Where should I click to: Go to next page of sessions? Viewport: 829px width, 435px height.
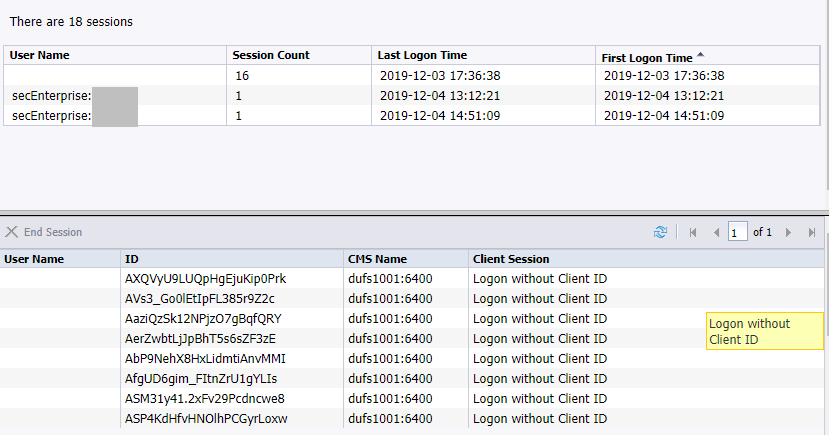tap(788, 233)
